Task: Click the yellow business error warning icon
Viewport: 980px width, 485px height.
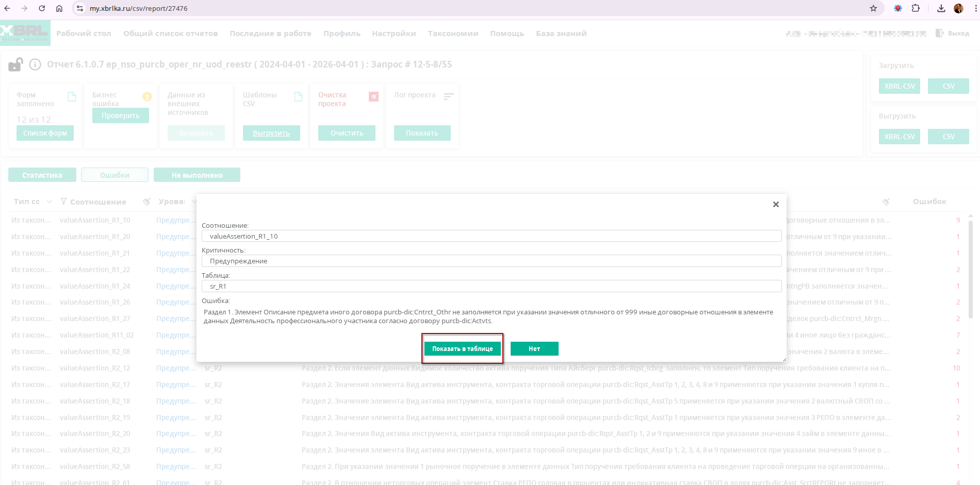Action: (x=147, y=96)
